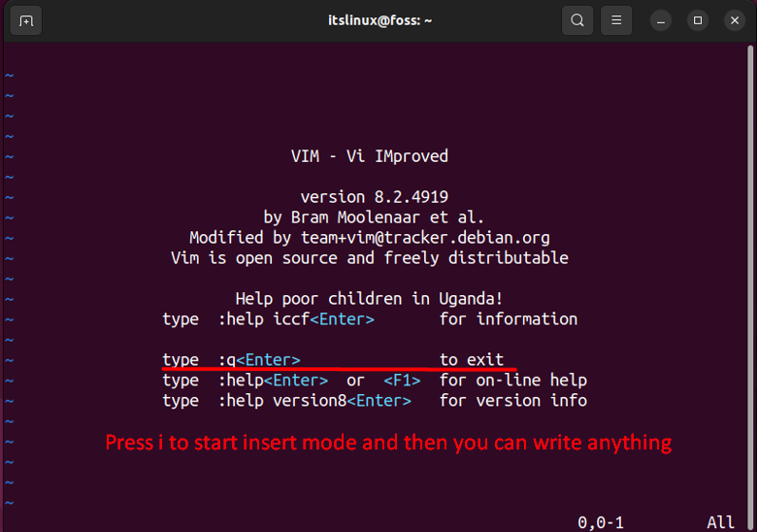Minimize the terminal window

(661, 20)
